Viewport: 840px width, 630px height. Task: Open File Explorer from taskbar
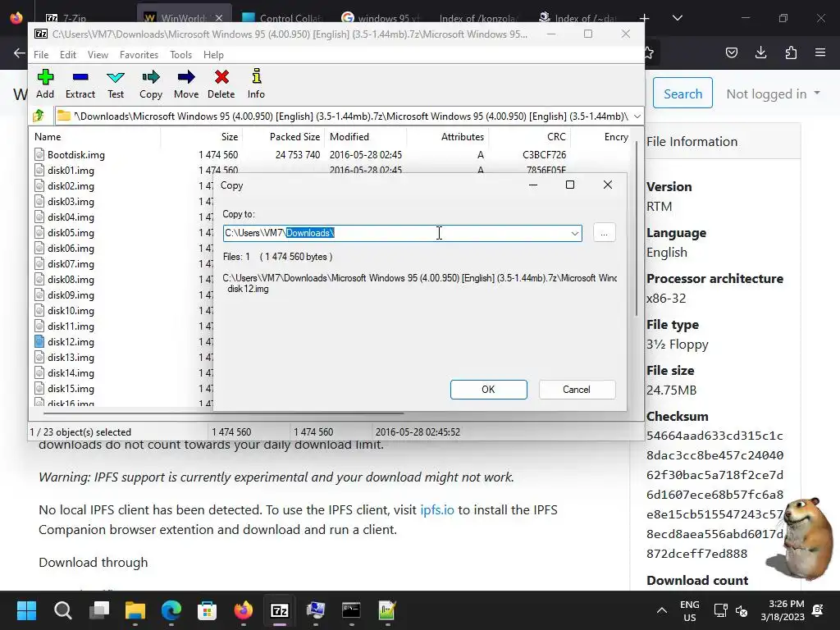click(x=135, y=610)
